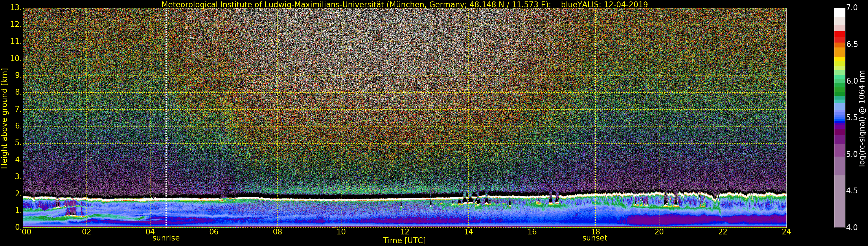
Task: Click the time axis tick label '06'
Action: (214, 232)
